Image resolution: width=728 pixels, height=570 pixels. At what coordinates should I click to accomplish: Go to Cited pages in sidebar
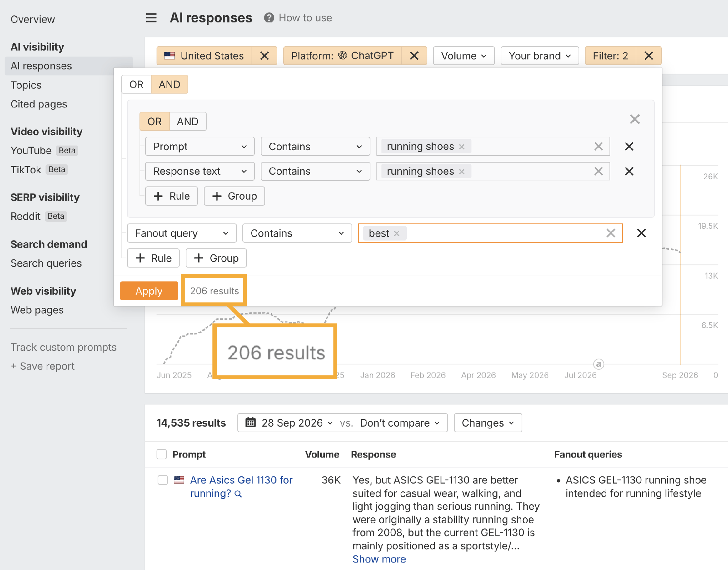(39, 104)
